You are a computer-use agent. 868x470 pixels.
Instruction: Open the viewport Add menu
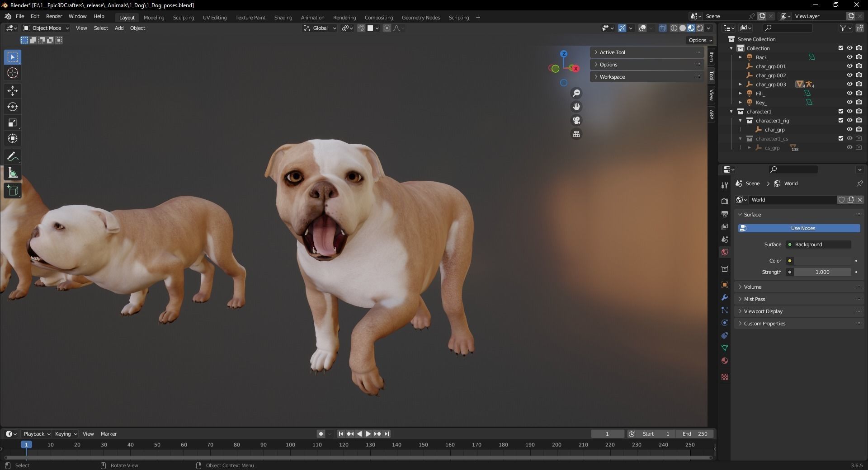coord(119,28)
